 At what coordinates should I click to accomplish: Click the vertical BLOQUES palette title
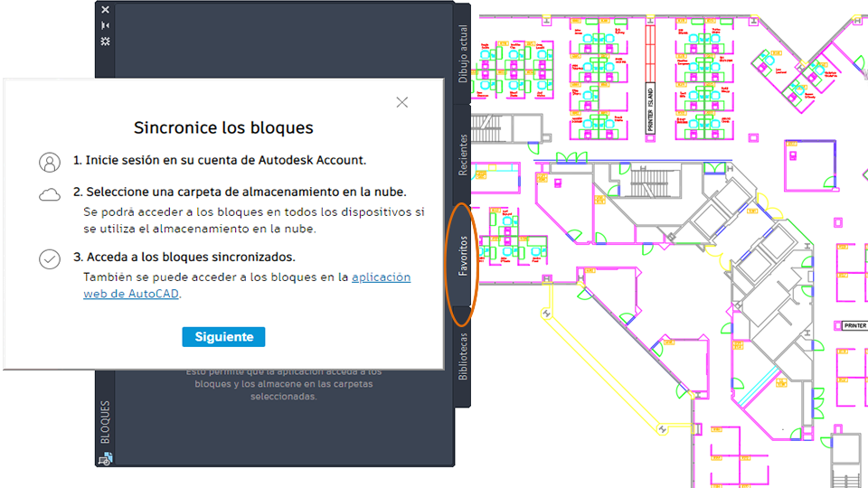105,422
